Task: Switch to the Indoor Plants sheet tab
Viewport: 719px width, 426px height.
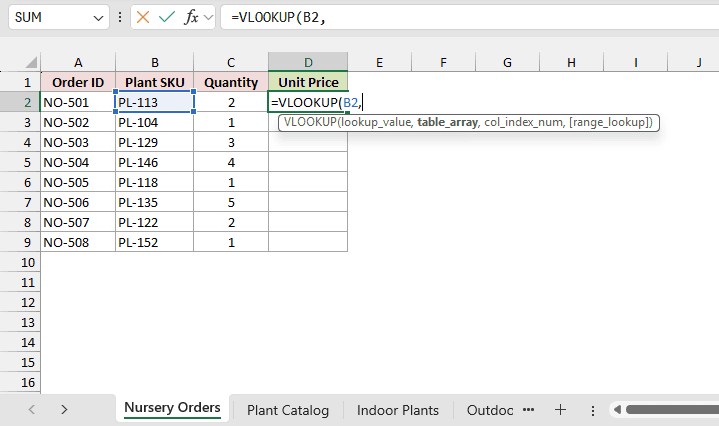Action: pos(398,410)
